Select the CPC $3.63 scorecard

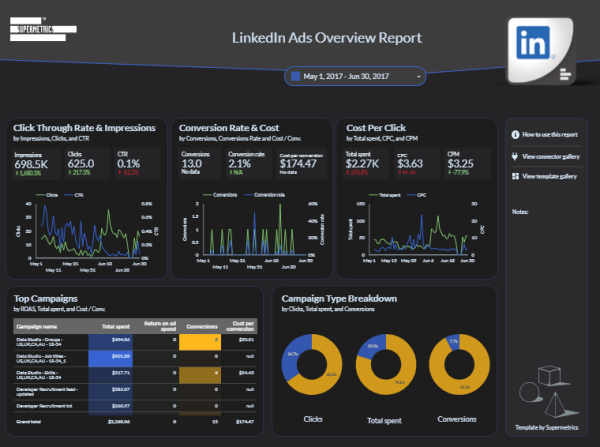point(417,163)
